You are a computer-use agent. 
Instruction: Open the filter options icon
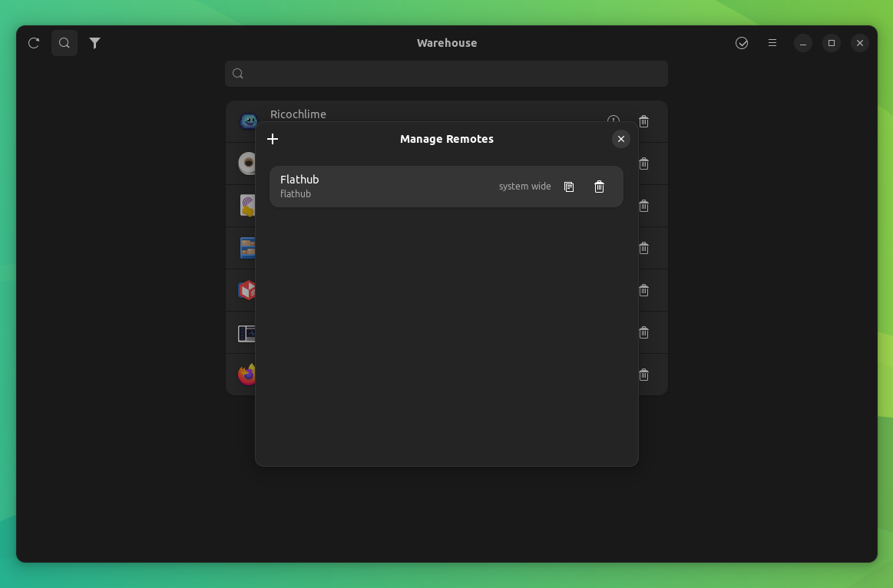pyautogui.click(x=94, y=43)
